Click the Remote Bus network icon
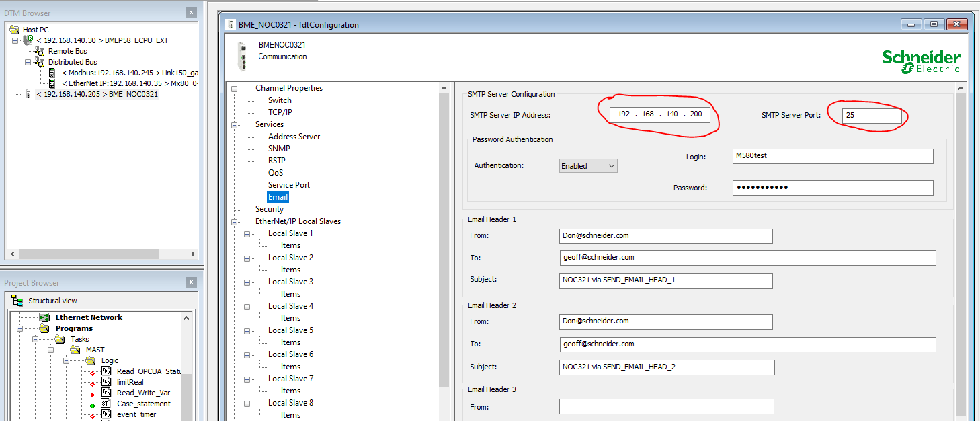Viewport: 980px width, 421px height. click(40, 51)
